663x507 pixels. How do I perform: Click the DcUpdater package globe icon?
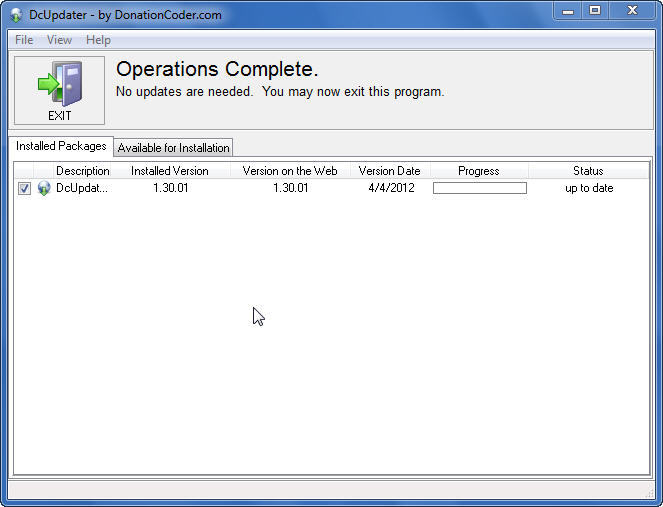click(44, 188)
